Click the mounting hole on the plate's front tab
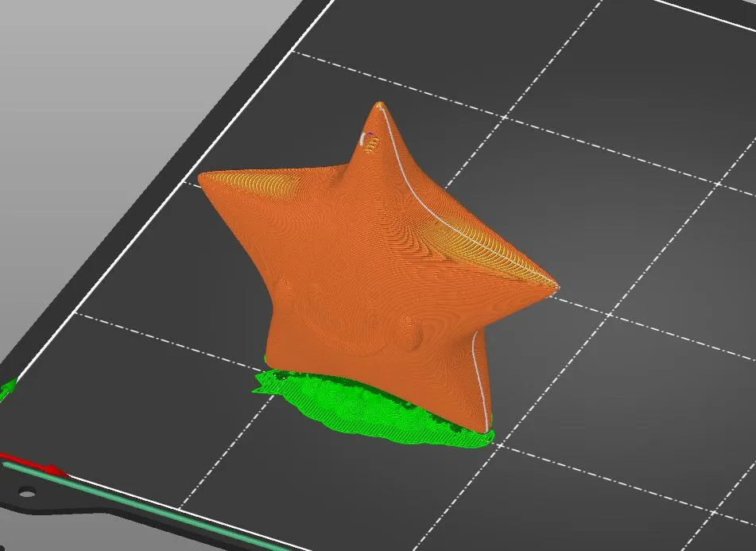Viewport: 756px width, 551px height. point(27,491)
